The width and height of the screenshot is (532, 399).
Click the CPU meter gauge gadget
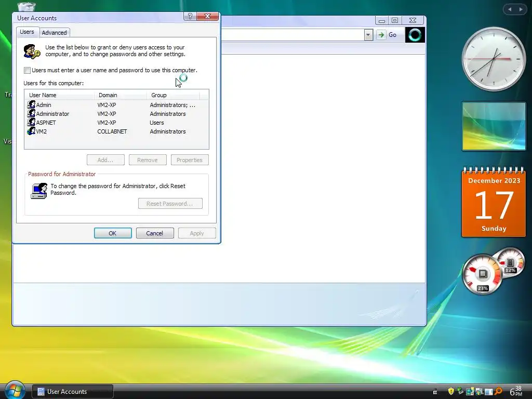pyautogui.click(x=482, y=274)
